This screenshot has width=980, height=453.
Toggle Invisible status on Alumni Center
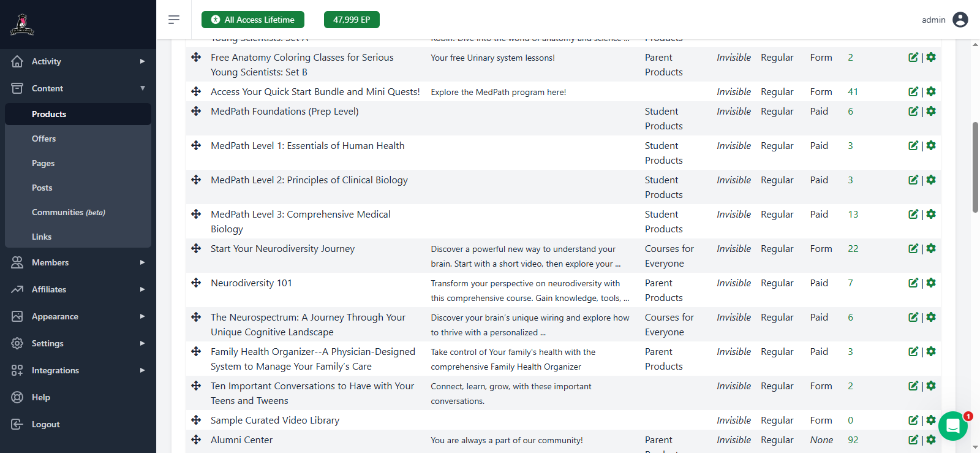tap(733, 440)
